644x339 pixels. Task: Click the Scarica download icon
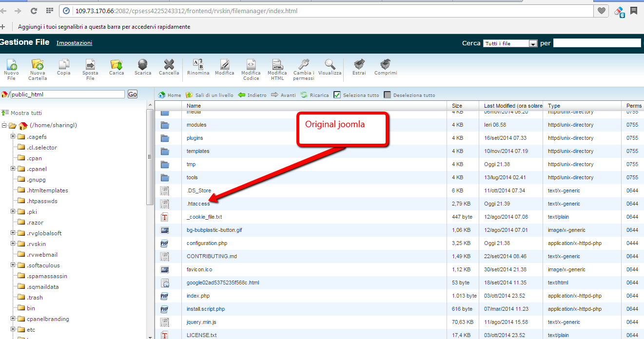(x=143, y=64)
